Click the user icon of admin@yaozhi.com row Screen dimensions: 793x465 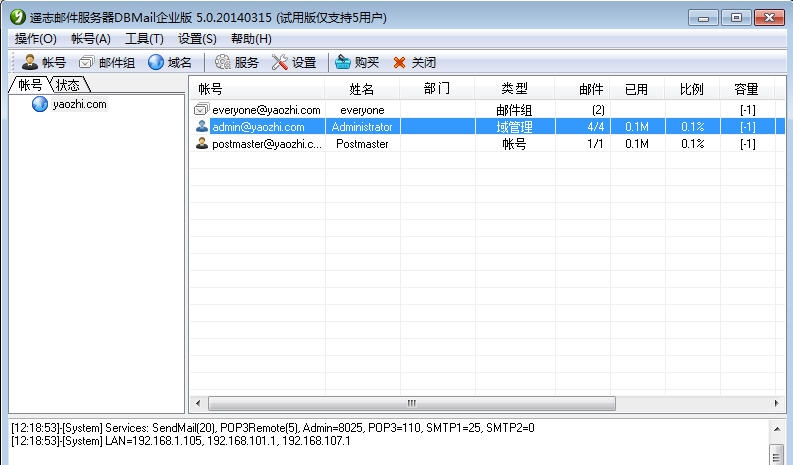(x=202, y=126)
